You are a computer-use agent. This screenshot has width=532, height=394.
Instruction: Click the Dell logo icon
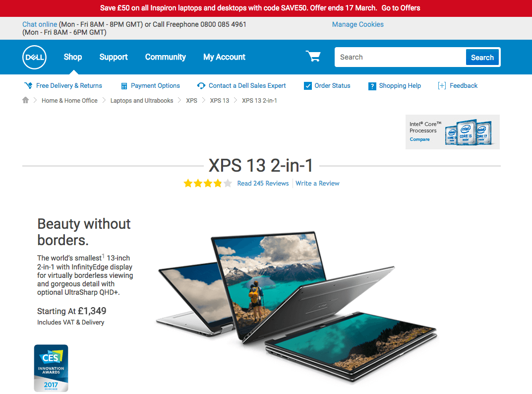(x=34, y=57)
